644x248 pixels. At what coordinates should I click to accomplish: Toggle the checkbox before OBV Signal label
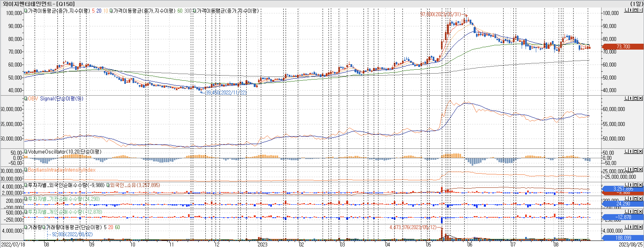pyautogui.click(x=26, y=98)
